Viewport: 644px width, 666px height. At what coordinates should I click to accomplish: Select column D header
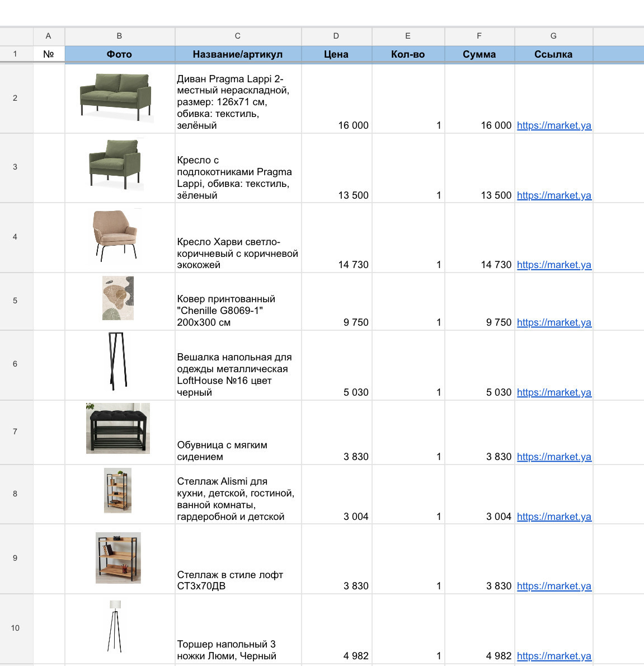(337, 36)
